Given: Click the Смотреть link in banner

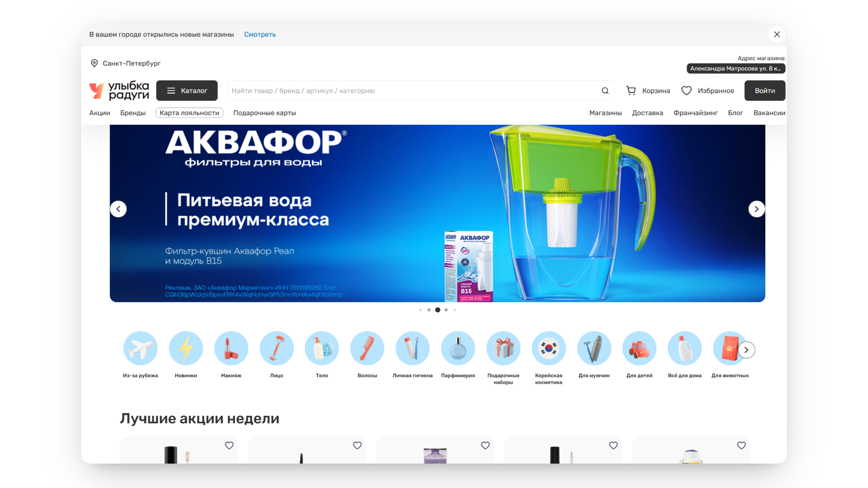Looking at the screenshot, I should pos(260,34).
